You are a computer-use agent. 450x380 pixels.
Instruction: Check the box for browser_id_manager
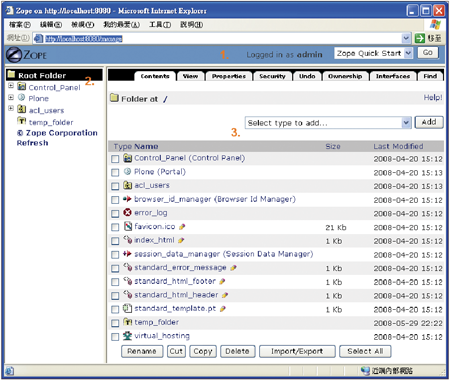[x=115, y=200]
